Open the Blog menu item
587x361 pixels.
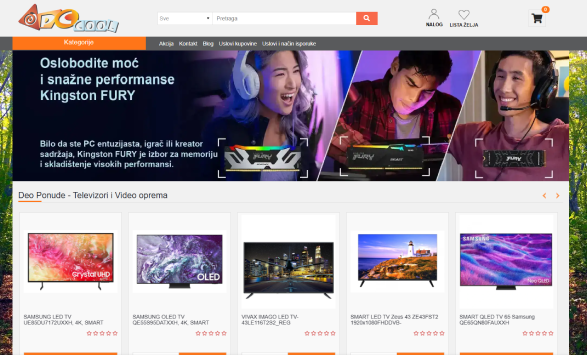pos(208,44)
